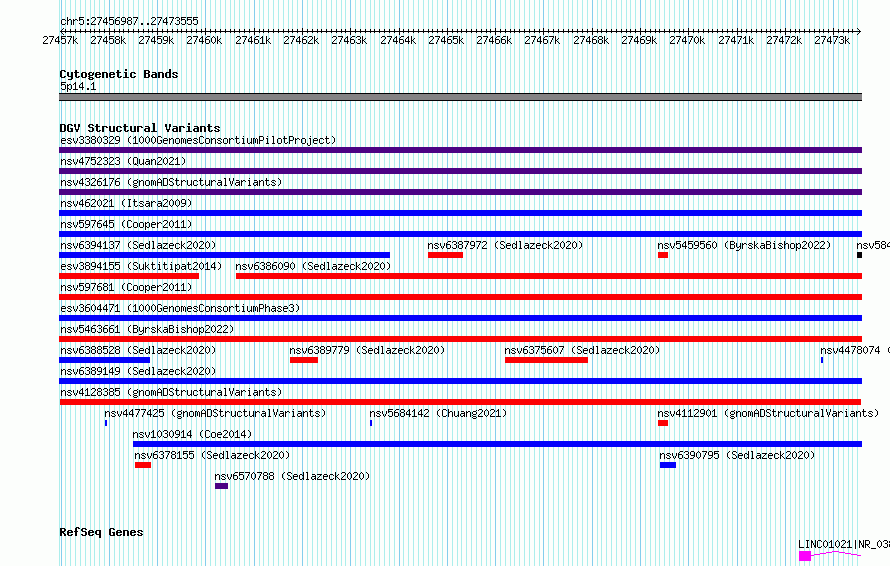Click the Cytogenetic Bands track title
Image resolution: width=890 pixels, height=566 pixels.
(x=119, y=74)
